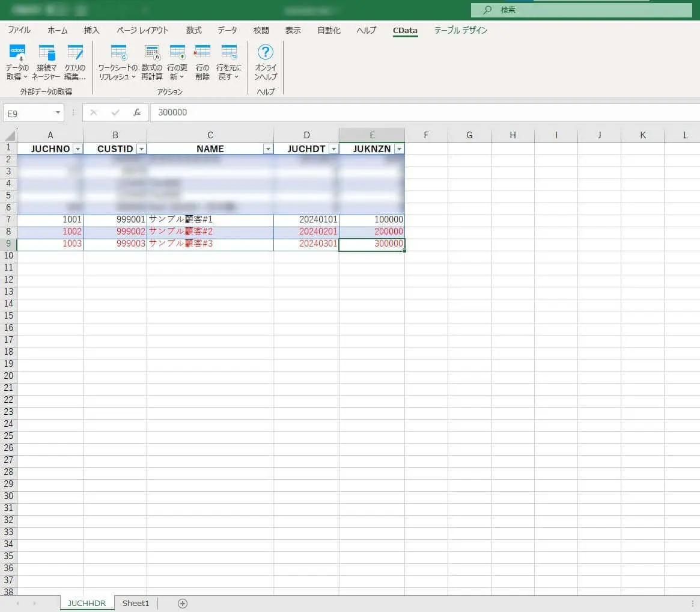Screen dimensions: 700x612
Task: Open JUKNZN column filter dropdown
Action: 399,148
